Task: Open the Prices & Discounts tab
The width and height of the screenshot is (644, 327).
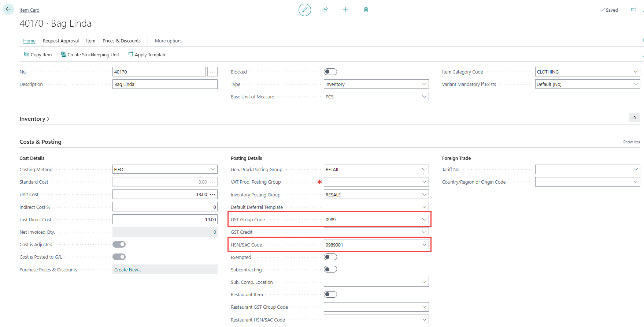Action: pyautogui.click(x=122, y=41)
